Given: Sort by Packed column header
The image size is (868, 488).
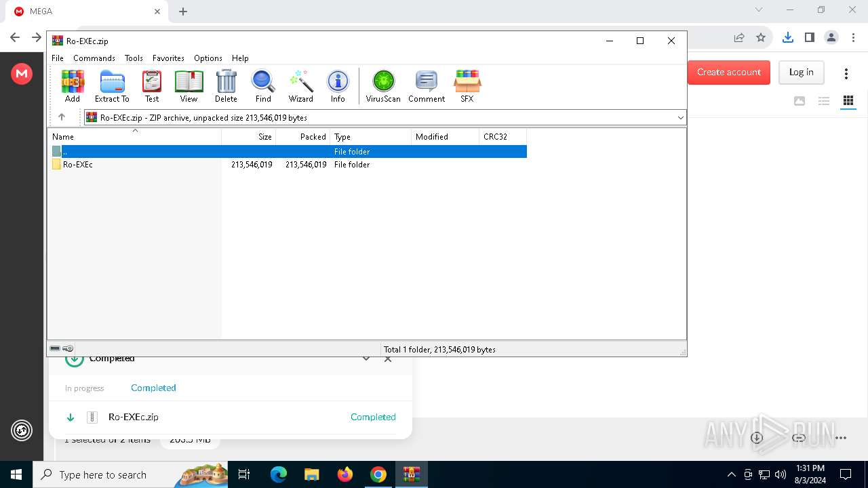Looking at the screenshot, I should click(303, 136).
